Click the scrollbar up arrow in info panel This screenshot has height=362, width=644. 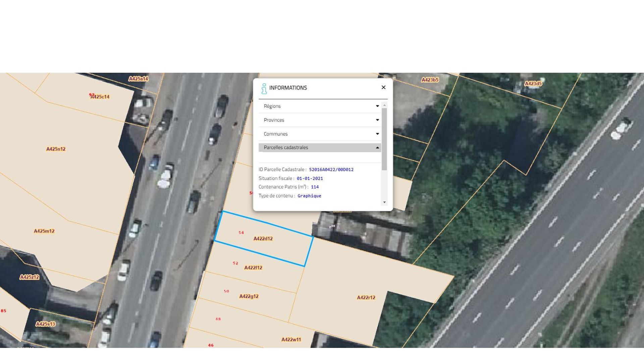[x=384, y=105]
